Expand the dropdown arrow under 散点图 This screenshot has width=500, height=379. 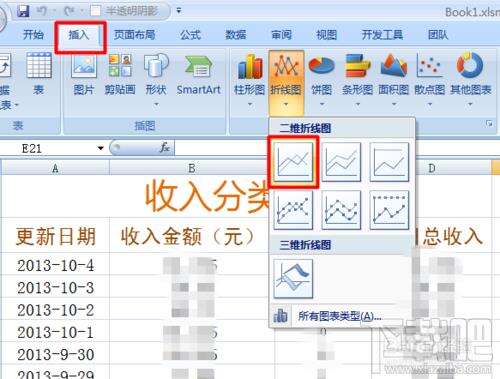(430, 105)
